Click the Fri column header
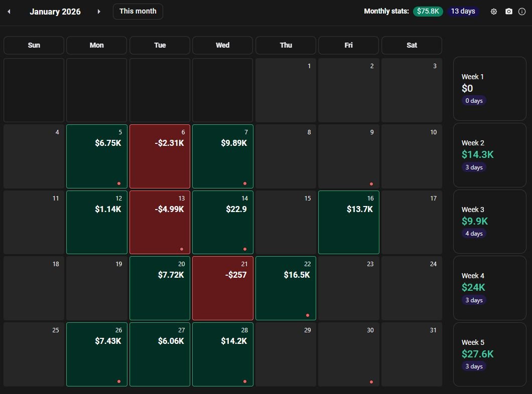Viewport: 532px width, 394px height. (348, 45)
